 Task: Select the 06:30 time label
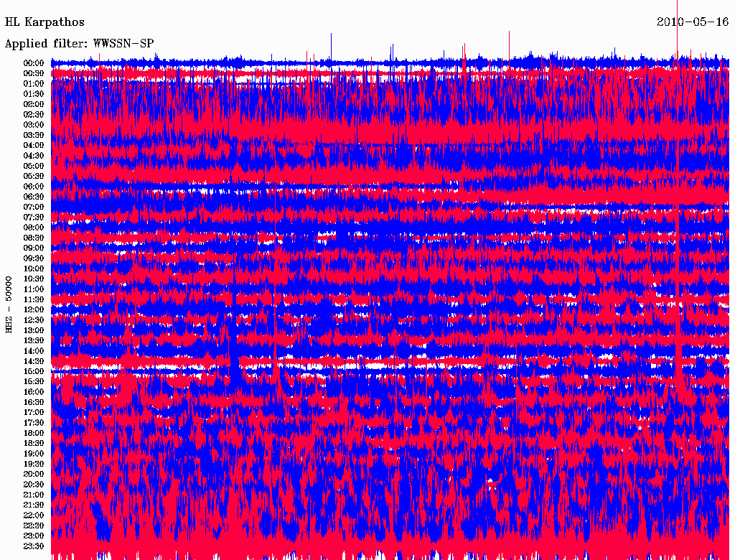(34, 197)
